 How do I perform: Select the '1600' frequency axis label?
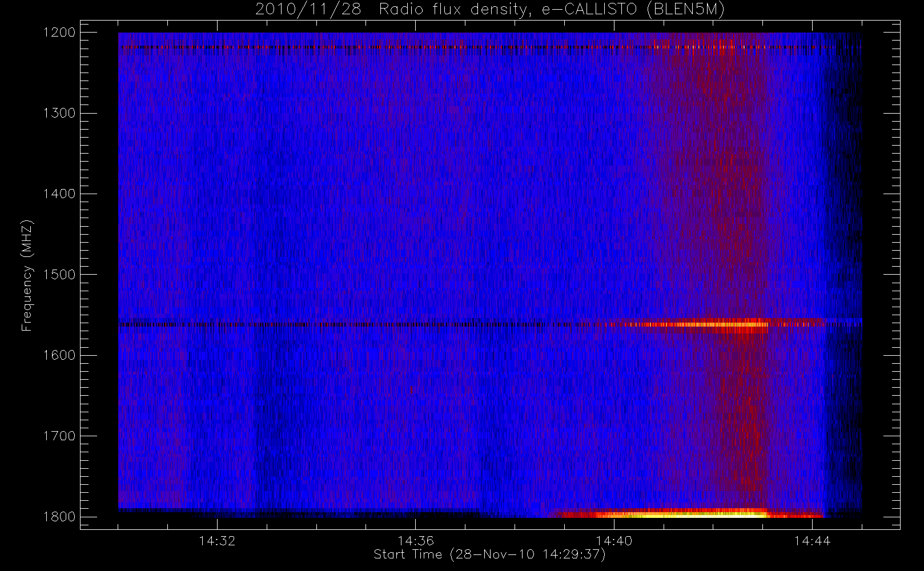[x=59, y=355]
